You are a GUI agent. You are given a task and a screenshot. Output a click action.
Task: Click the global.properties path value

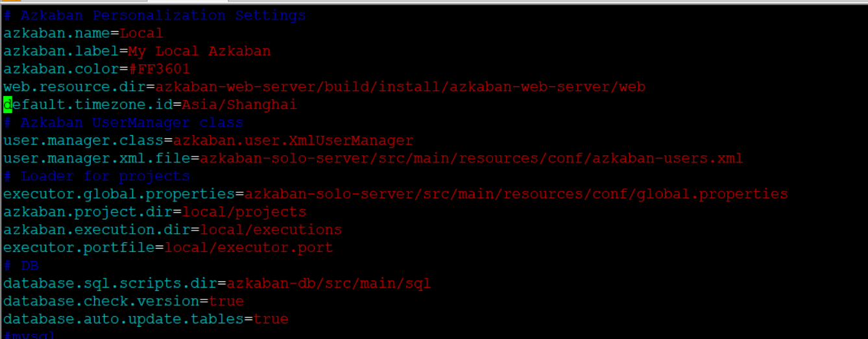[x=516, y=194]
